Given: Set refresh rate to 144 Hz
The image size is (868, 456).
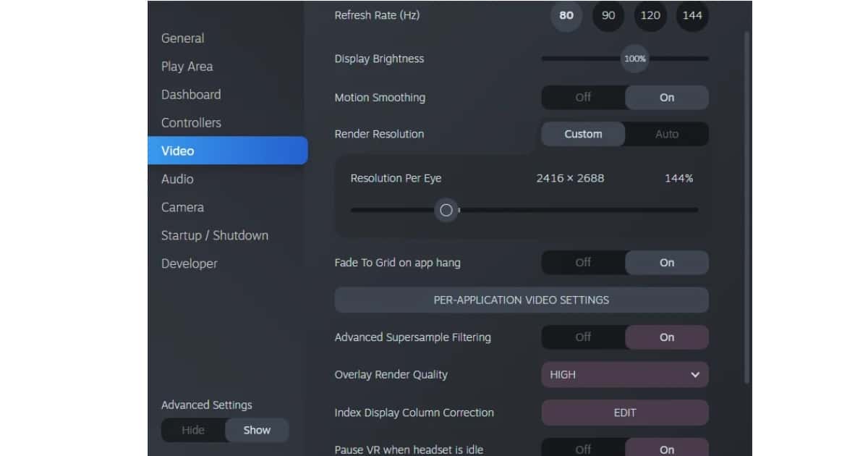Looking at the screenshot, I should [x=692, y=15].
